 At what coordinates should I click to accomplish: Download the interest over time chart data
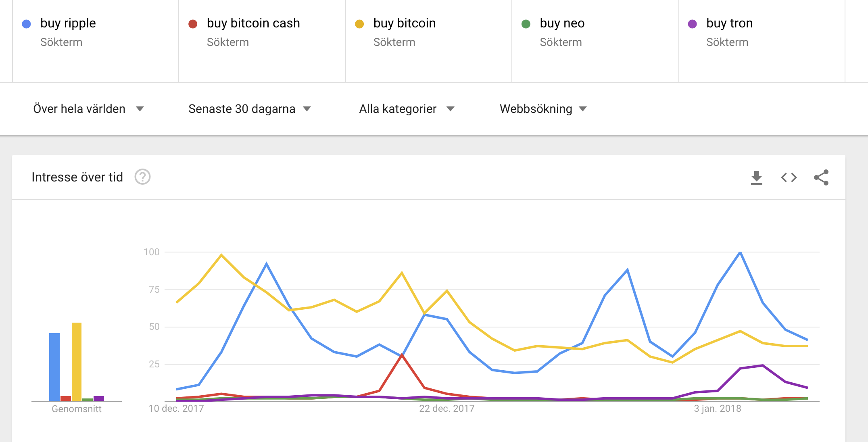[x=757, y=177]
